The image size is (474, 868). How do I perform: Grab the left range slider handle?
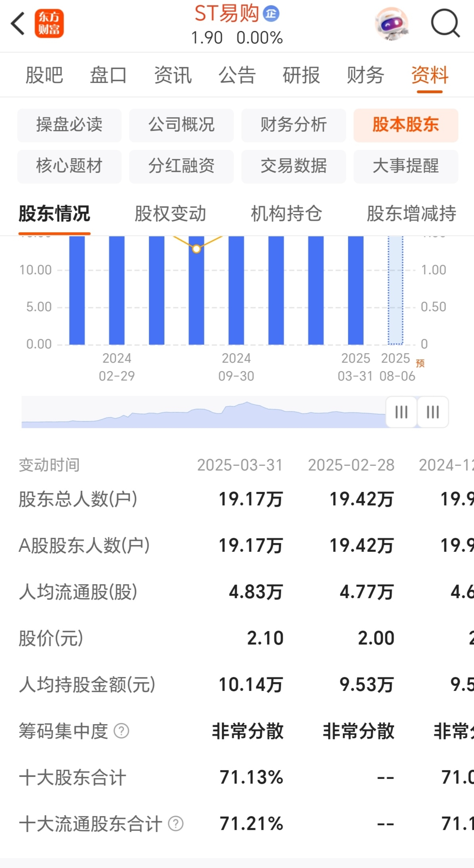[401, 412]
